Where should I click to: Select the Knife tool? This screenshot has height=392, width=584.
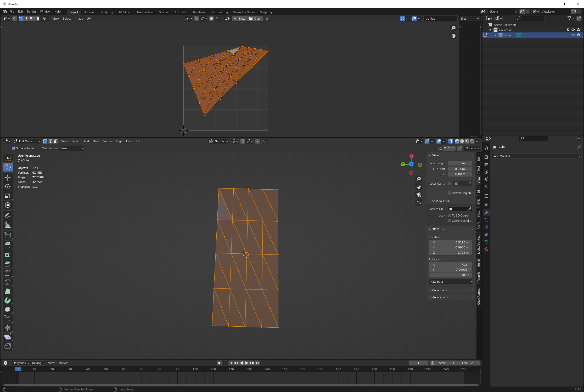pos(8,282)
